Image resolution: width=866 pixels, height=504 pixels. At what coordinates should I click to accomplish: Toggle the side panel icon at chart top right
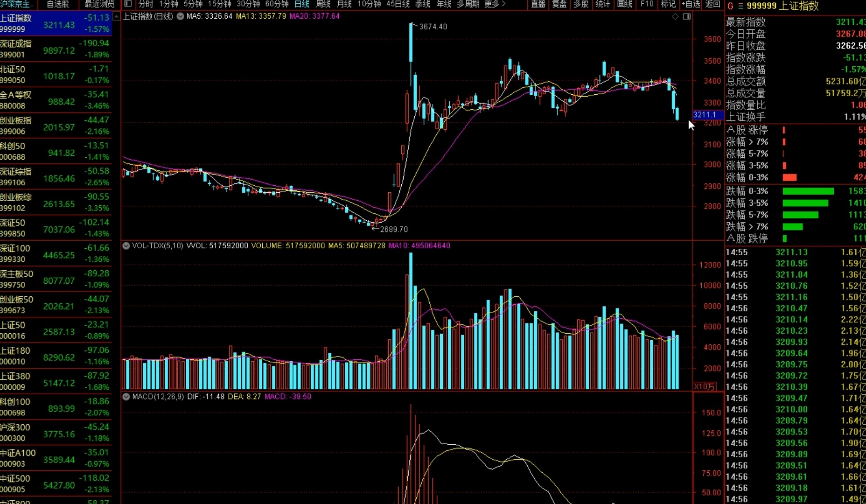(x=687, y=16)
